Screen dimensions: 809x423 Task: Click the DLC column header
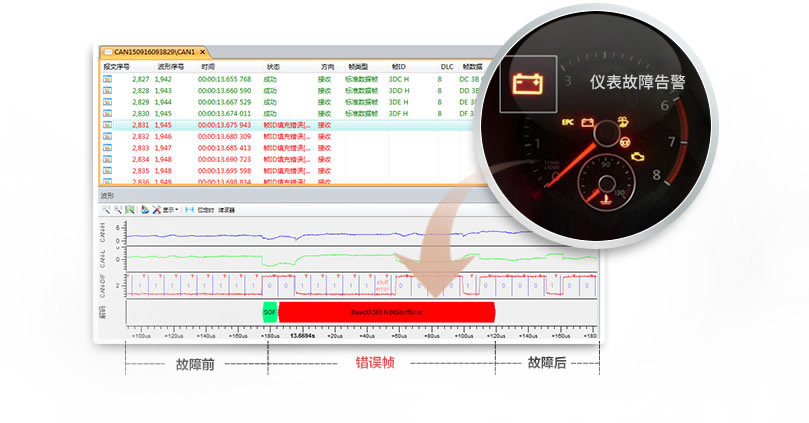tap(447, 67)
